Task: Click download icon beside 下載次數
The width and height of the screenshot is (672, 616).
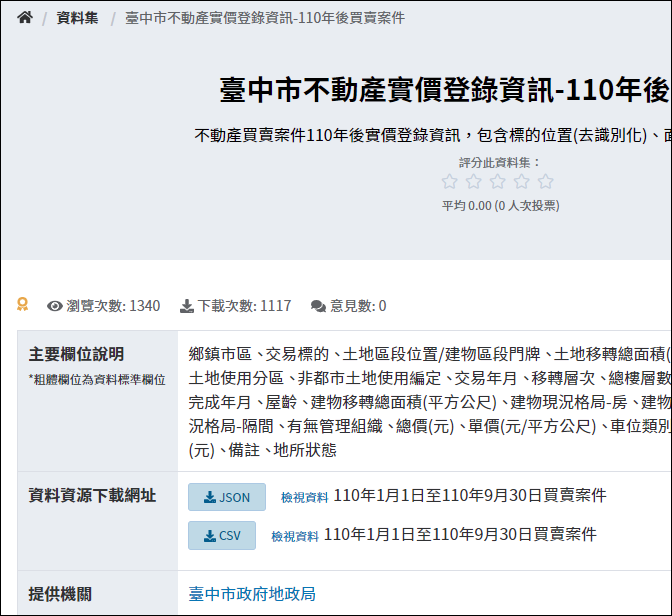Action: (x=186, y=306)
